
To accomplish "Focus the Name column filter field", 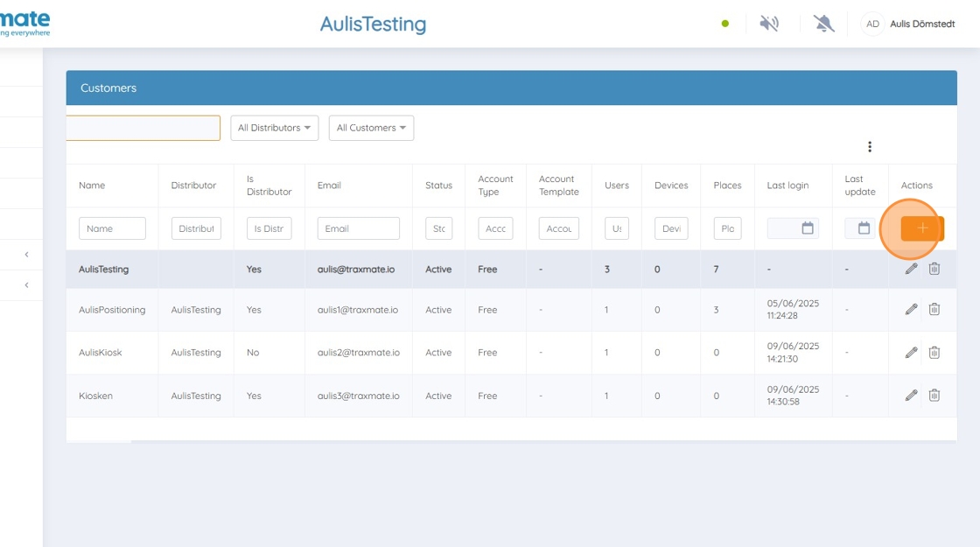I will click(x=113, y=228).
